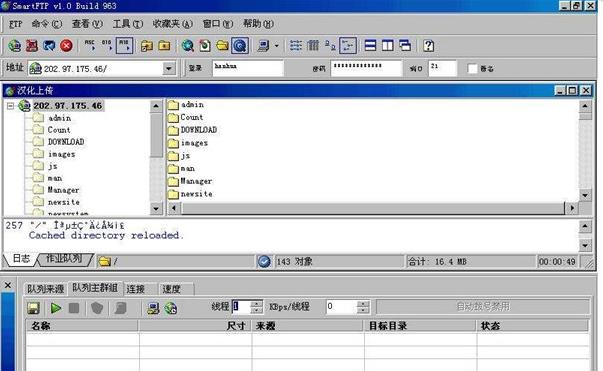The image size is (603, 371).
Task: Click the queue globe icon
Action: tap(171, 308)
